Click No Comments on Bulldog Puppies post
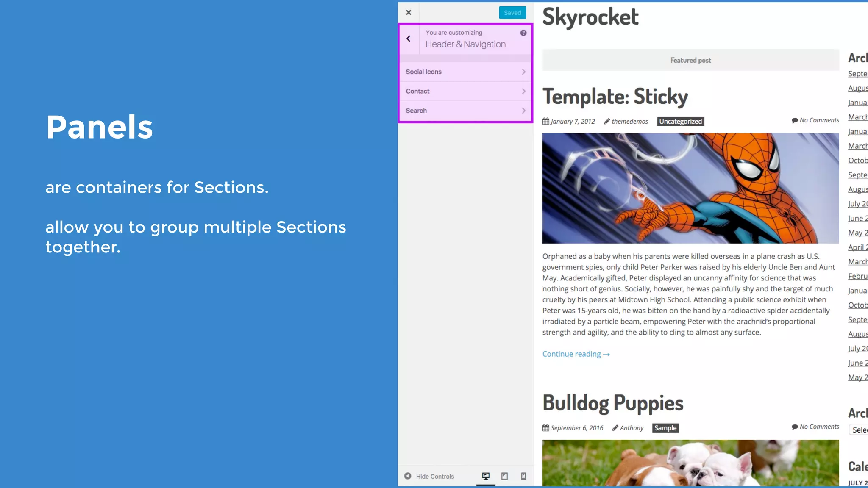 pos(819,427)
